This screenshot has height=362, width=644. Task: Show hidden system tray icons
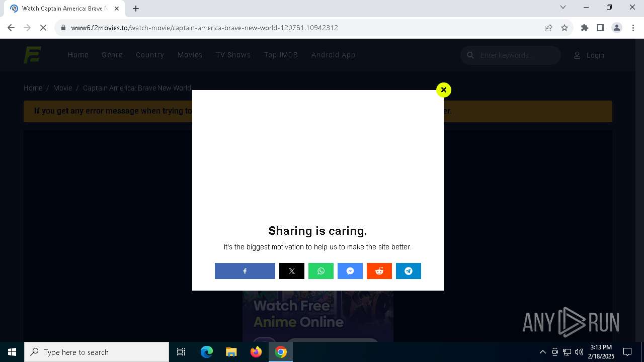(x=542, y=352)
